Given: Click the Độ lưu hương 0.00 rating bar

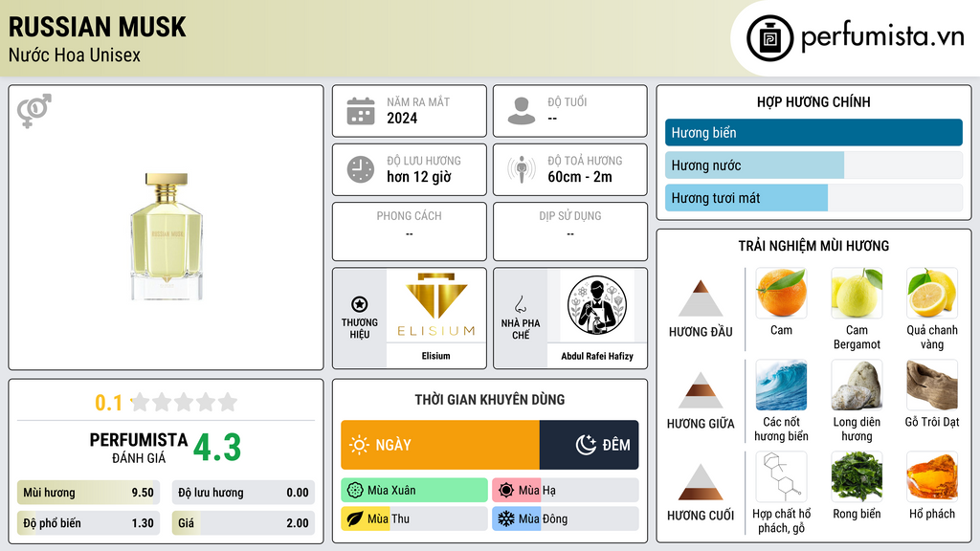Looking at the screenshot, I should click(243, 493).
